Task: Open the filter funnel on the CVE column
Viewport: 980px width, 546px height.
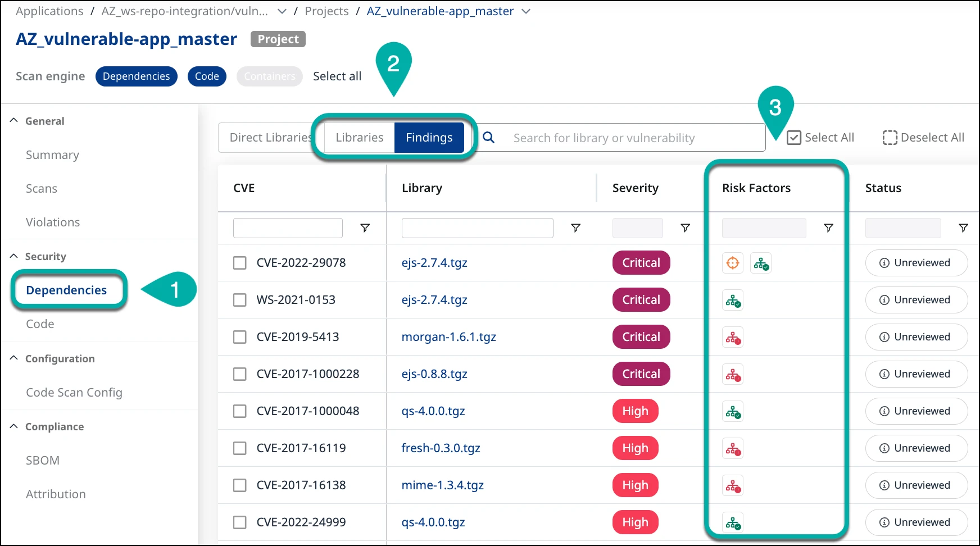Action: 365,228
